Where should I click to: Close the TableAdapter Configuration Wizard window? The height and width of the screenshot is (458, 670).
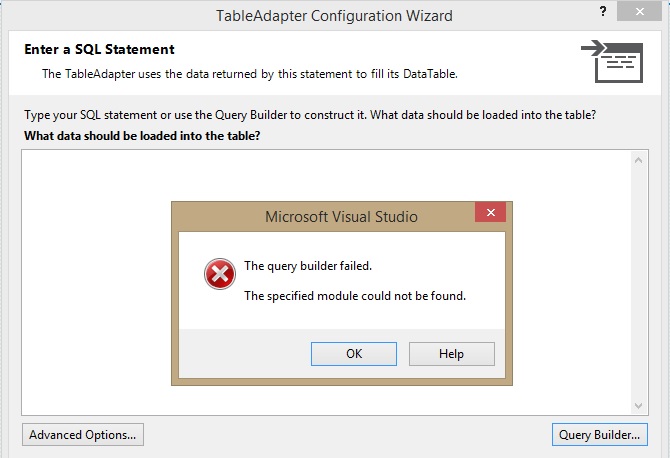tap(639, 12)
